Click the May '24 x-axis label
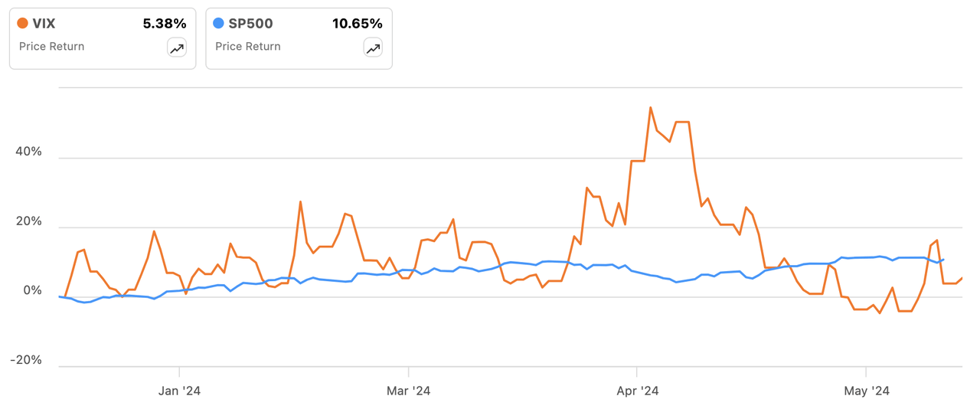The height and width of the screenshot is (409, 980). pos(866,391)
